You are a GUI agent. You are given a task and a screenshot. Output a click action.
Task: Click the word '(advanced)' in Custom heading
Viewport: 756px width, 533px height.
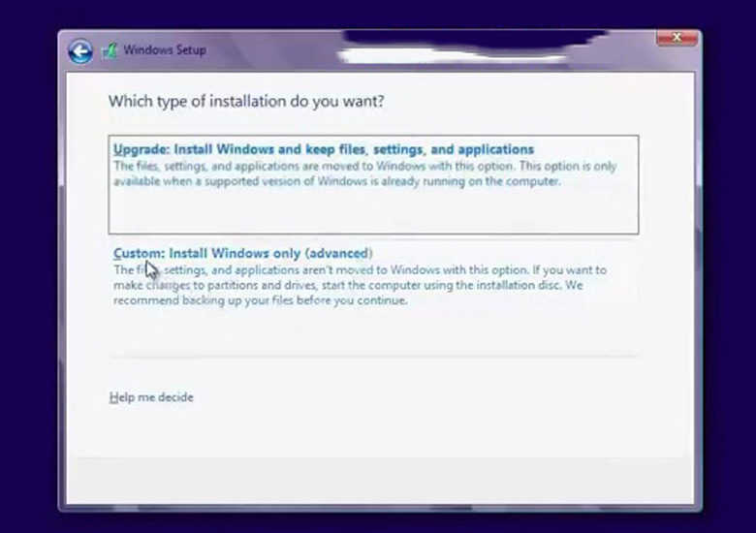pyautogui.click(x=340, y=253)
